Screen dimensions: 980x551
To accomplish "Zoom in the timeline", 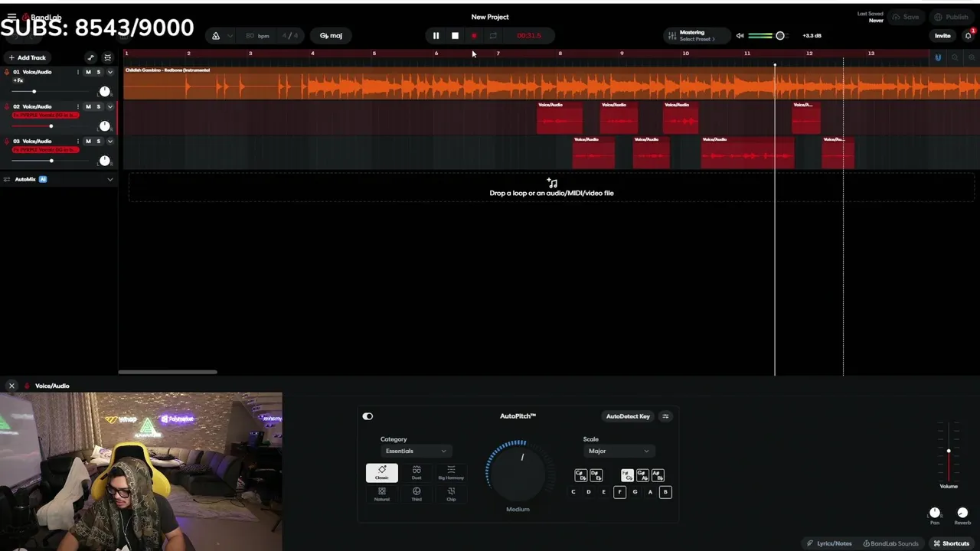I will [971, 57].
